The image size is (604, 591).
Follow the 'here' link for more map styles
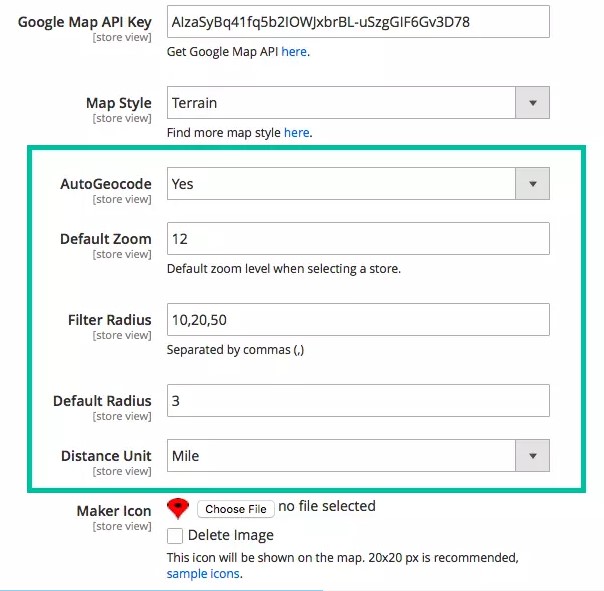pyautogui.click(x=297, y=132)
